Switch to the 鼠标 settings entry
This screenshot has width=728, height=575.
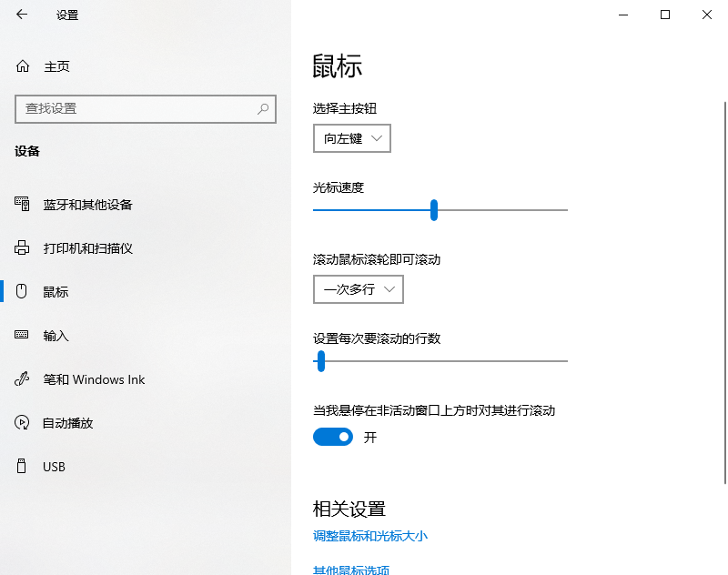55,291
